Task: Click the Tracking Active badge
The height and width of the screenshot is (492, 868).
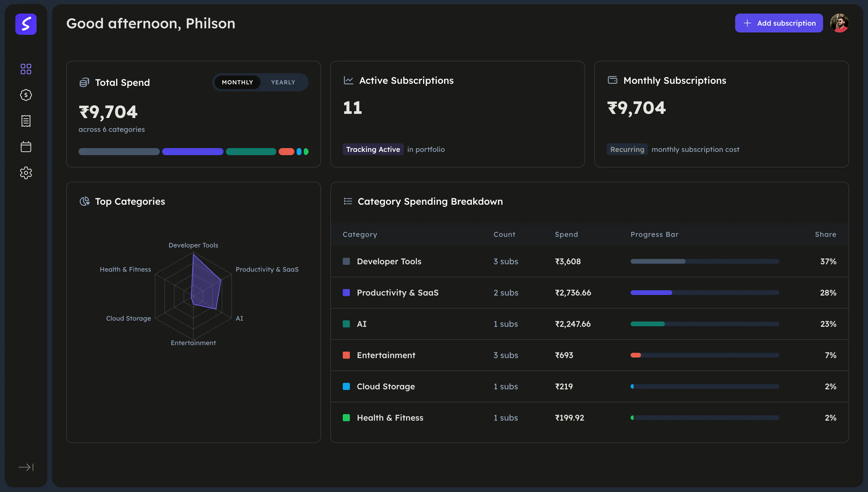Action: click(x=373, y=149)
